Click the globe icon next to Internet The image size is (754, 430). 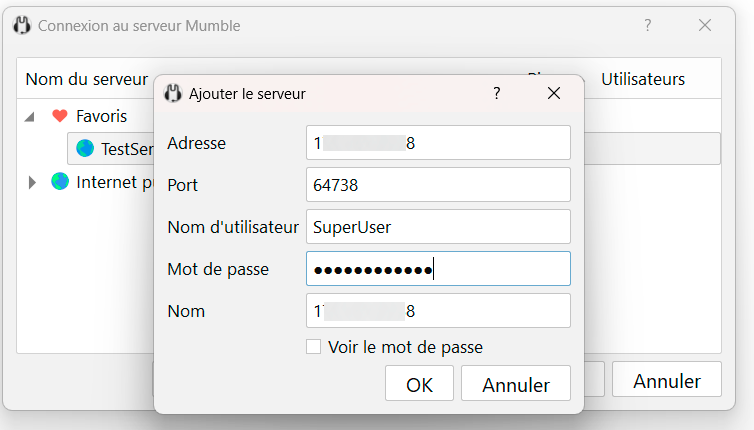click(x=60, y=182)
